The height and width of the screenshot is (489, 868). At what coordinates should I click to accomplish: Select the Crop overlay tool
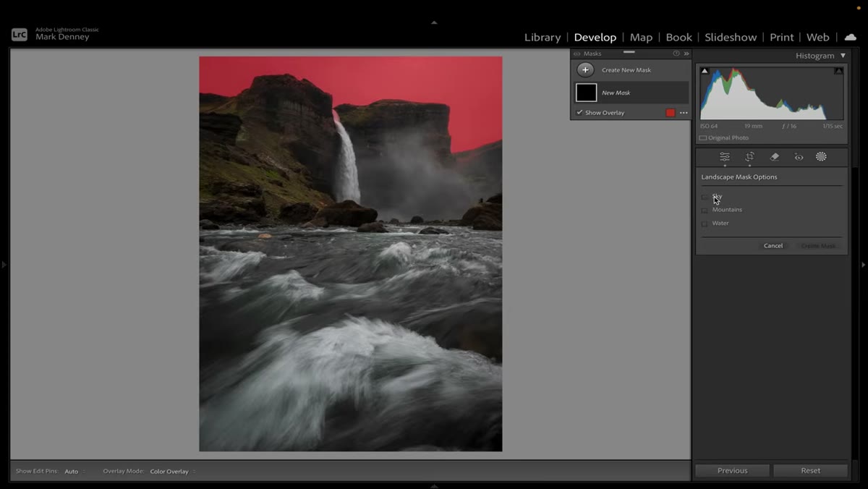749,157
